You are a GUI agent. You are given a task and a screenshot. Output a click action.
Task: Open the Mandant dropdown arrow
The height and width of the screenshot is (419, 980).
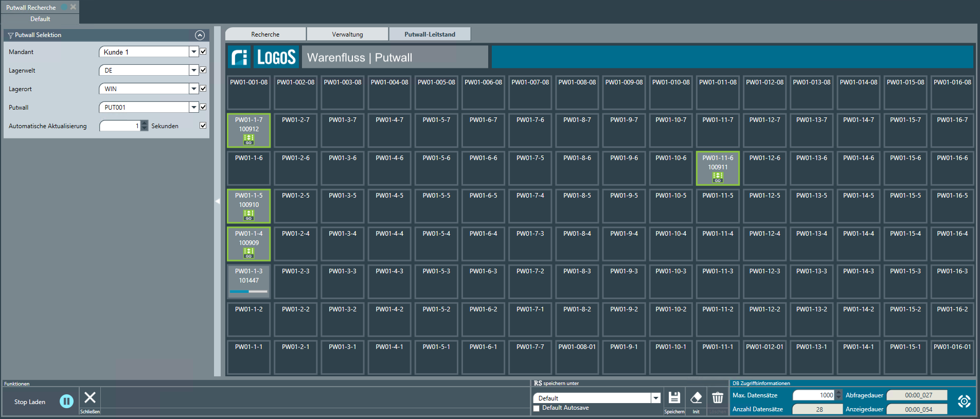coord(194,51)
